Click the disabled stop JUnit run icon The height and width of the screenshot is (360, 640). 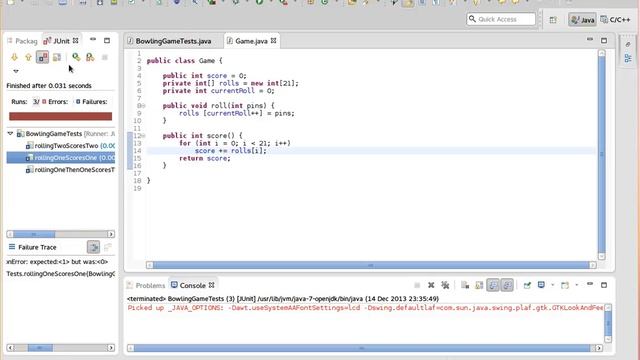[x=104, y=58]
